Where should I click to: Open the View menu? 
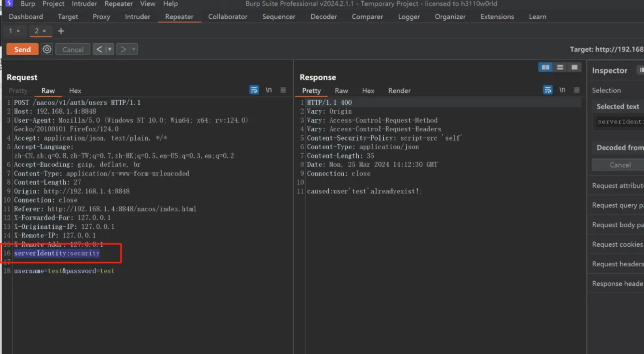148,4
